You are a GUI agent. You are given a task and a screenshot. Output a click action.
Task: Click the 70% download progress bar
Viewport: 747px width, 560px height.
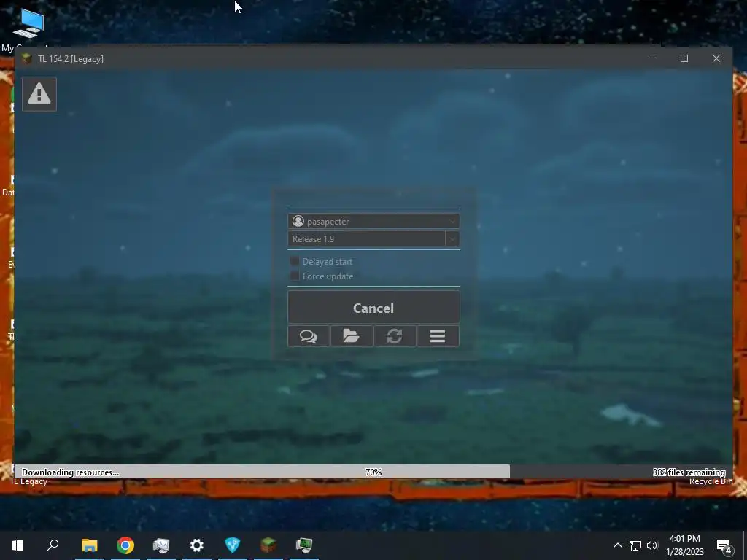[x=373, y=472]
